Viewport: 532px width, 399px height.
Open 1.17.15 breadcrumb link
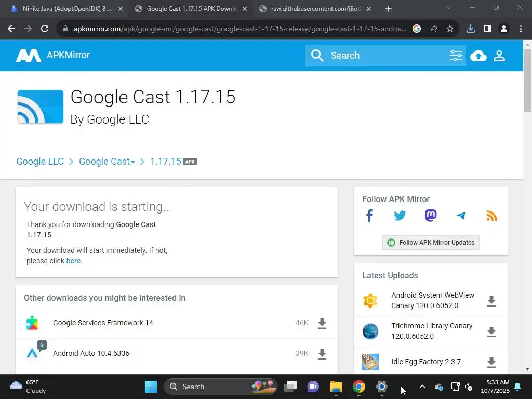pyautogui.click(x=166, y=162)
